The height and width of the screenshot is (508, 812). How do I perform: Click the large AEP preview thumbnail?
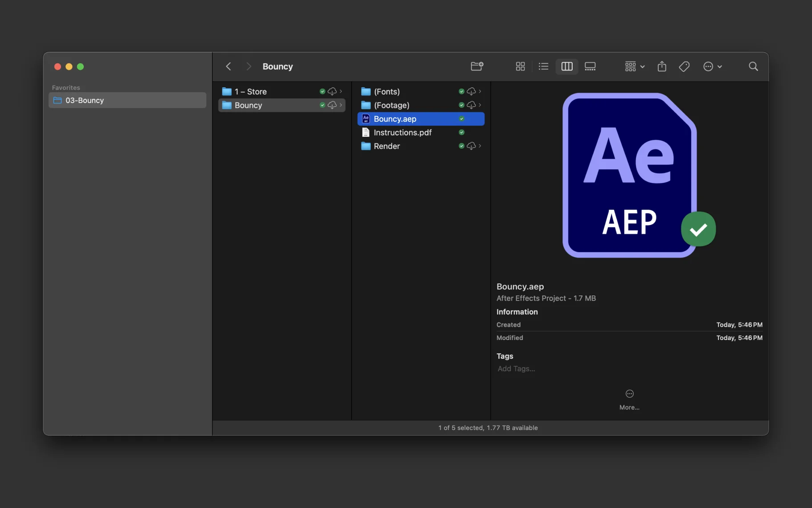tap(629, 175)
